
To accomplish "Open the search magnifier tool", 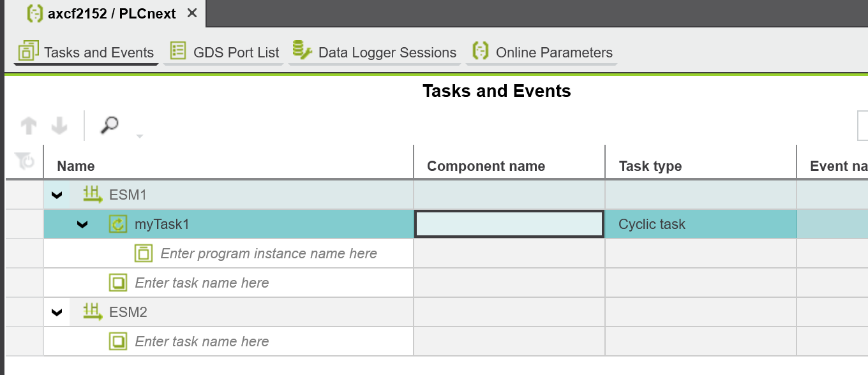I will tap(110, 125).
